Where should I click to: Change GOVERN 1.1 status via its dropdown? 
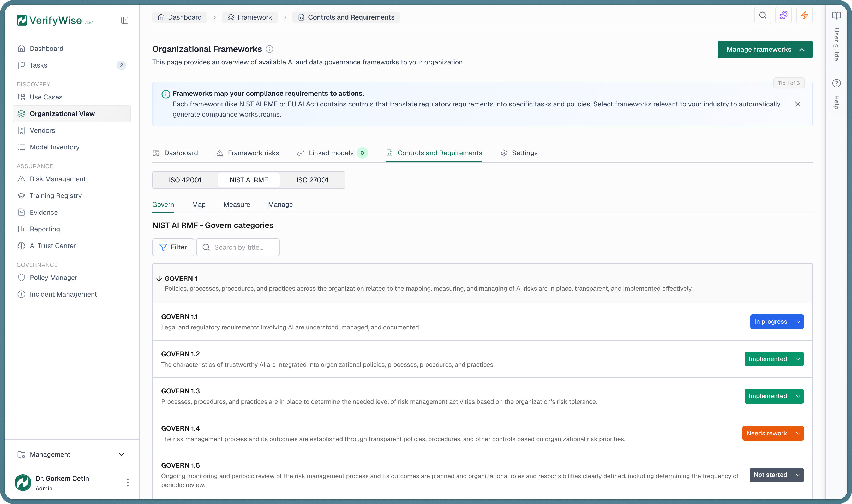tap(777, 321)
